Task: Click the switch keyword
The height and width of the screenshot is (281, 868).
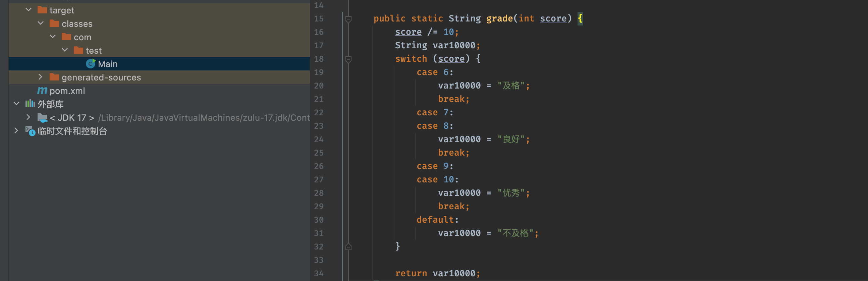Action: point(411,59)
